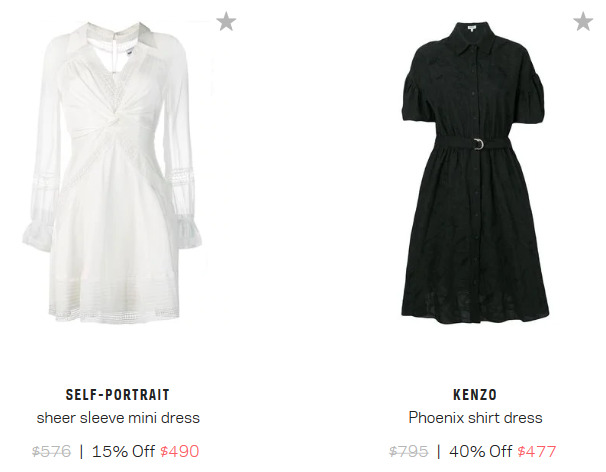This screenshot has width=606, height=472.
Task: Open the sheer sleeve mini dress link
Action: point(118,418)
